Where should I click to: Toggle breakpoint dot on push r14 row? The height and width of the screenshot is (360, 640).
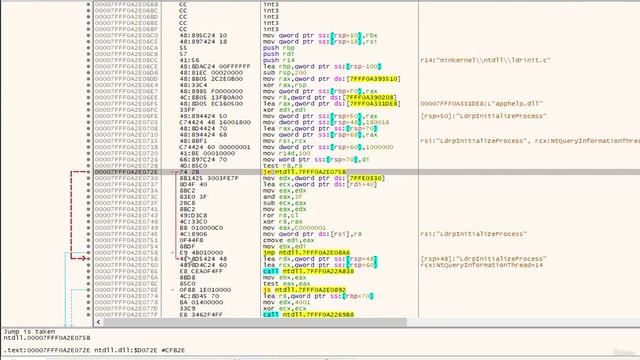pyautogui.click(x=88, y=60)
